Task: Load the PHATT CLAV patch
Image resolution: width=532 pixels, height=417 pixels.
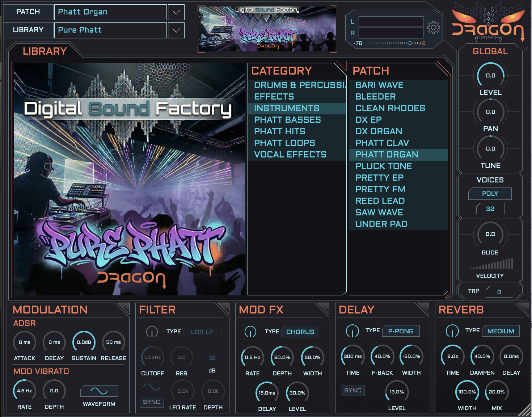Action: pos(398,143)
